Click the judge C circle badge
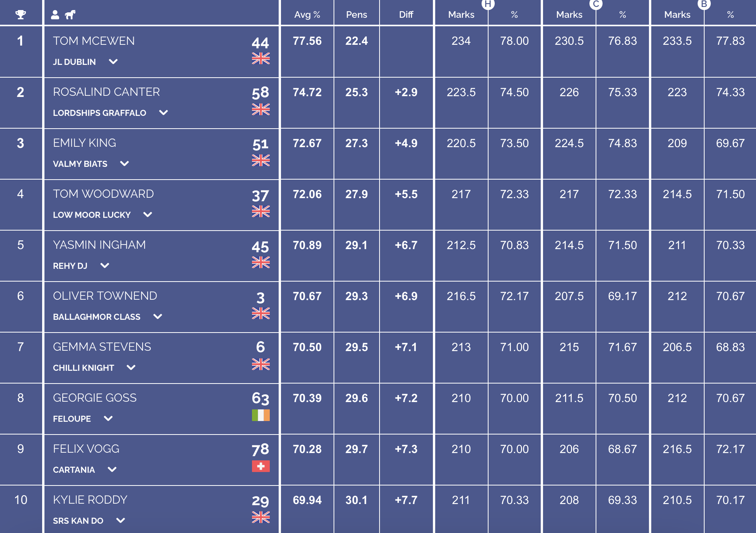 point(596,4)
